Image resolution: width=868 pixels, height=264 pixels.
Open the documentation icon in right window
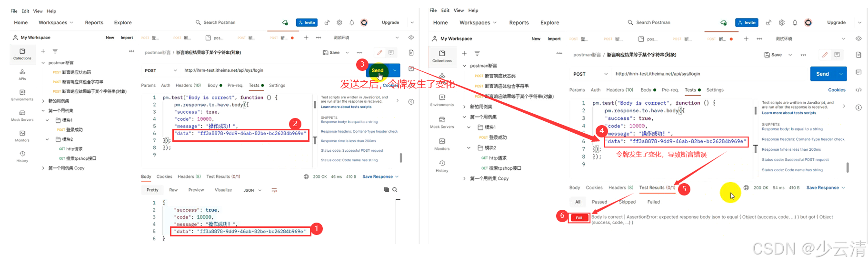858,55
